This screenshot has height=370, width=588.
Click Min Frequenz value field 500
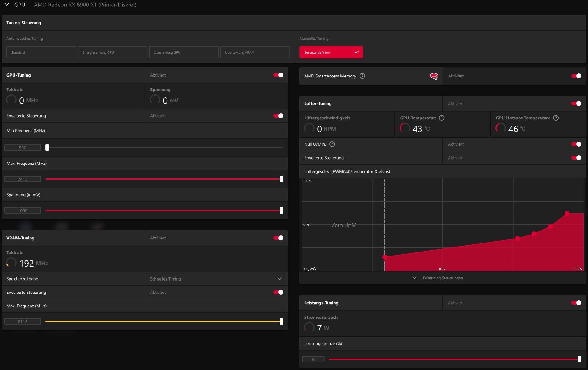[23, 148]
